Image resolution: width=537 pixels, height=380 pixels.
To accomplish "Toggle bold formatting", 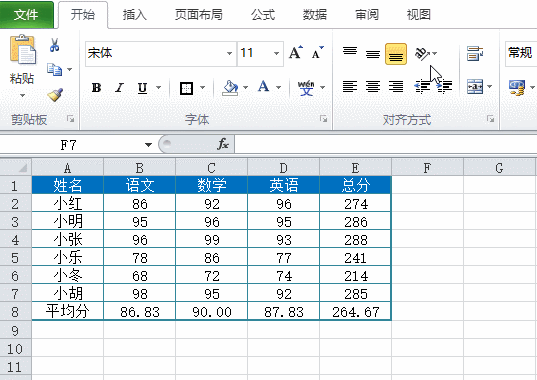I will tap(96, 88).
